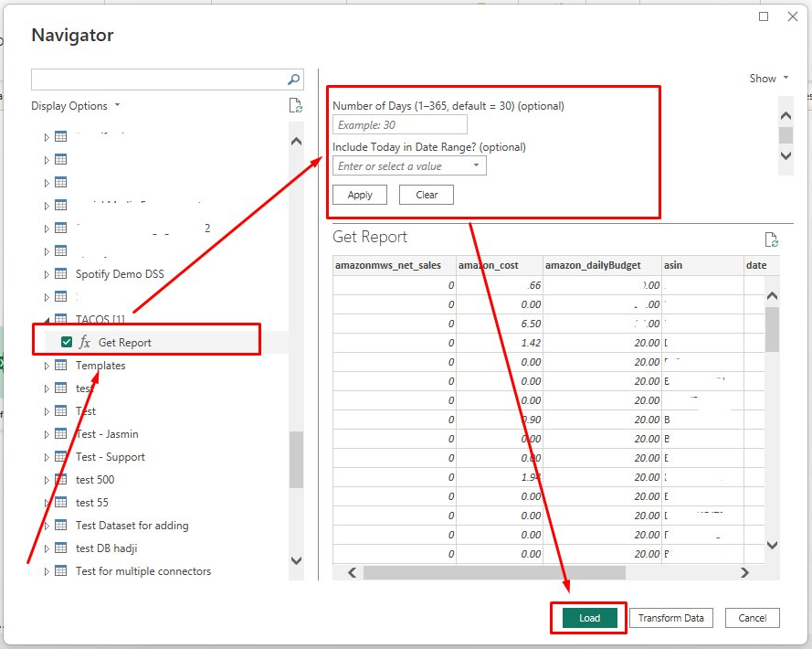Click the Apply button
The height and width of the screenshot is (649, 812).
click(x=360, y=195)
